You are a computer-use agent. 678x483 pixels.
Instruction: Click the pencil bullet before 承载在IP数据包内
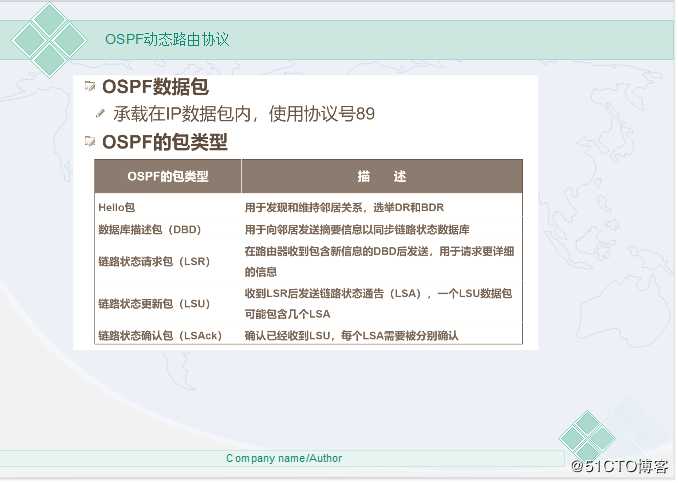coord(100,113)
